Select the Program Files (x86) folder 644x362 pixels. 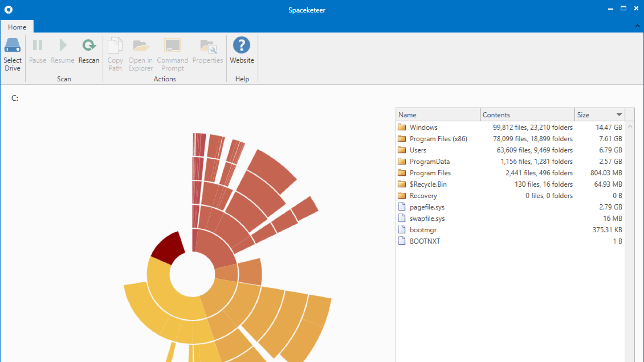(x=438, y=139)
